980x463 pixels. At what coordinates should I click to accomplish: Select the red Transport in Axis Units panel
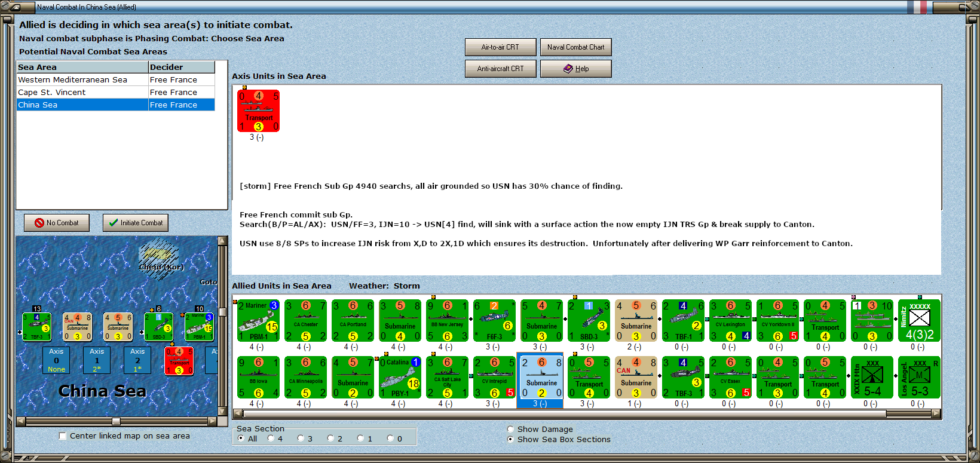click(x=259, y=111)
